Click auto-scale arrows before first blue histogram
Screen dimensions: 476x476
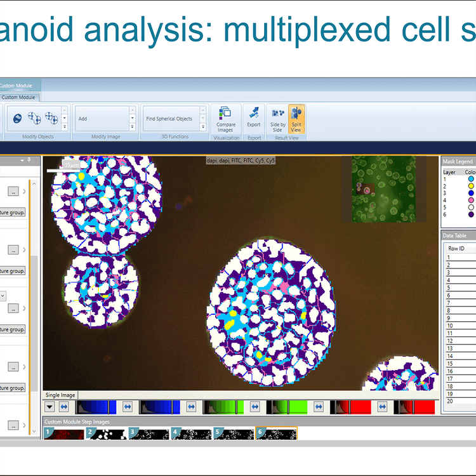coord(64,406)
